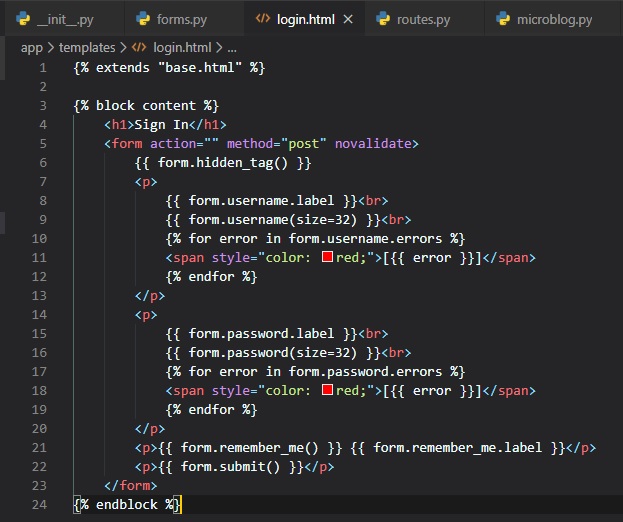623x522 pixels.
Task: Click the Python icon on forms.py tab
Action: click(x=145, y=19)
